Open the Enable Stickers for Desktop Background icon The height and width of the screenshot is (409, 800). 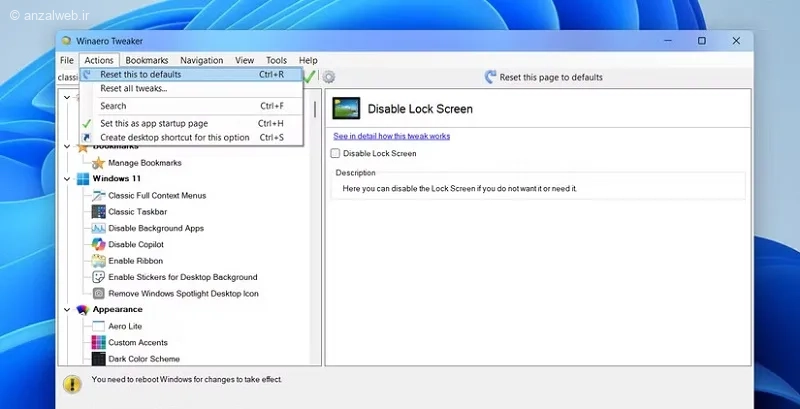[x=98, y=277]
